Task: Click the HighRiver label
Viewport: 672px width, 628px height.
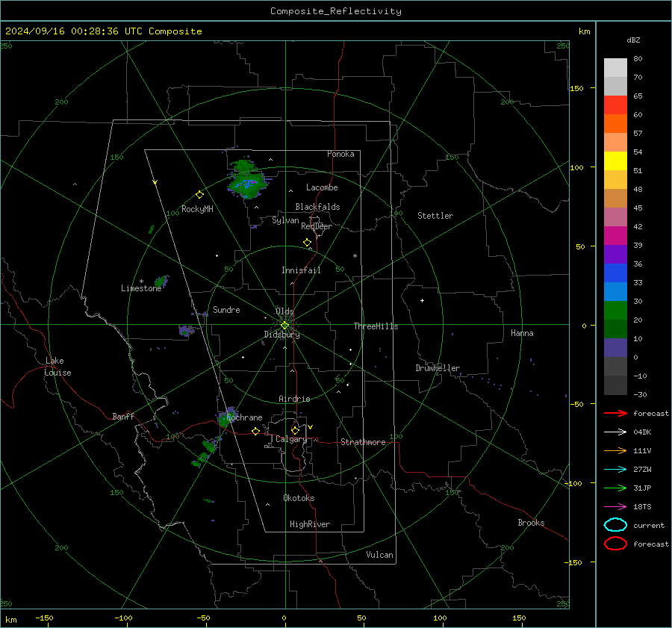Action: [310, 524]
